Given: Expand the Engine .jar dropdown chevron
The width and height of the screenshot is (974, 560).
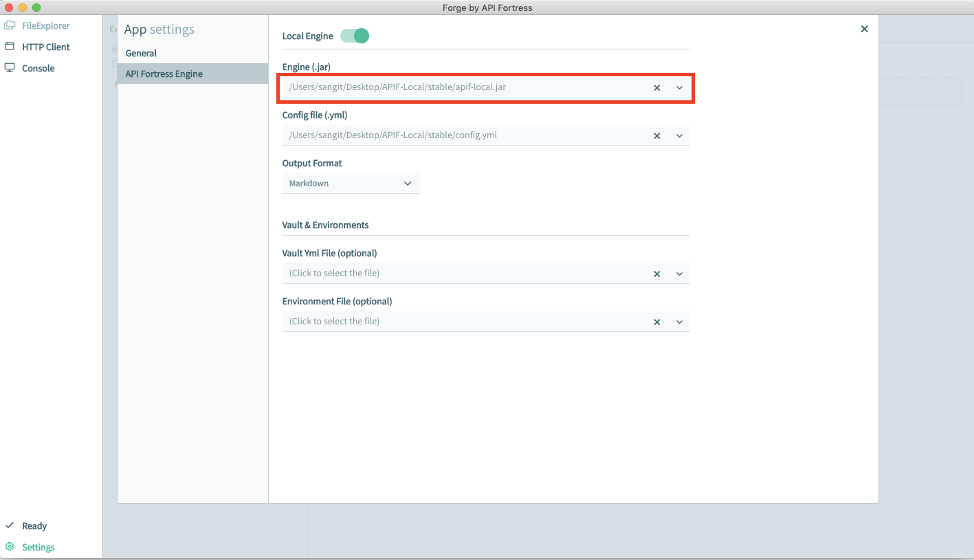Looking at the screenshot, I should coord(679,88).
